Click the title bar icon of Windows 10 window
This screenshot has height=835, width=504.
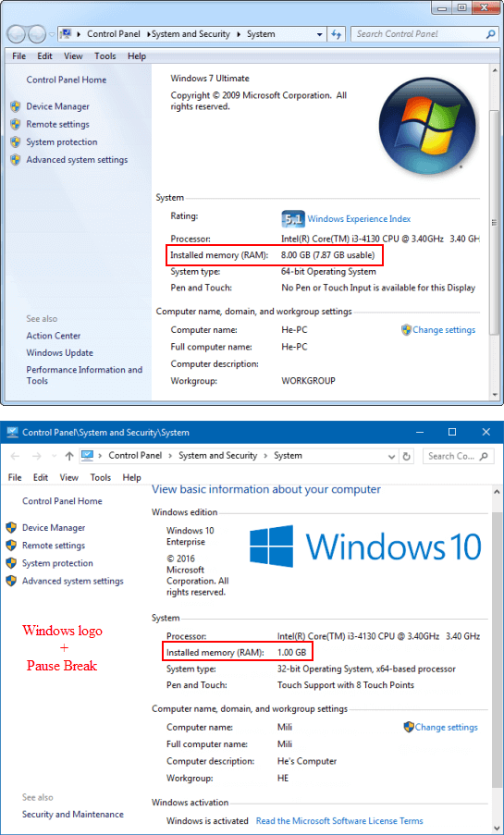pyautogui.click(x=12, y=432)
